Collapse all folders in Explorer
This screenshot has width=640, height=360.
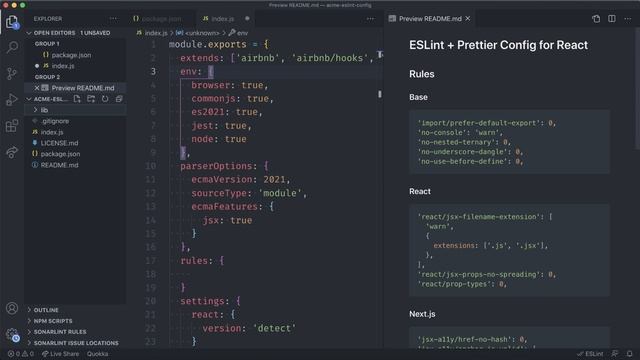(x=119, y=99)
